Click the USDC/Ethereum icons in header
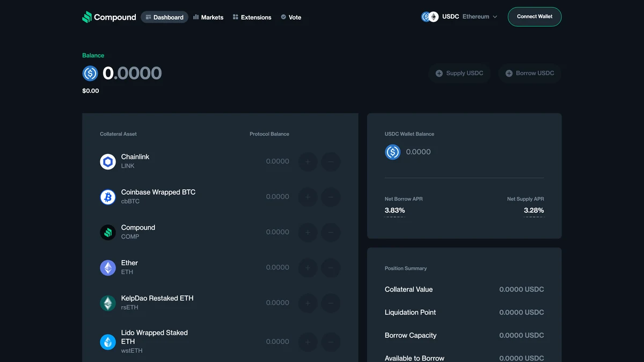This screenshot has width=644, height=362. tap(430, 17)
